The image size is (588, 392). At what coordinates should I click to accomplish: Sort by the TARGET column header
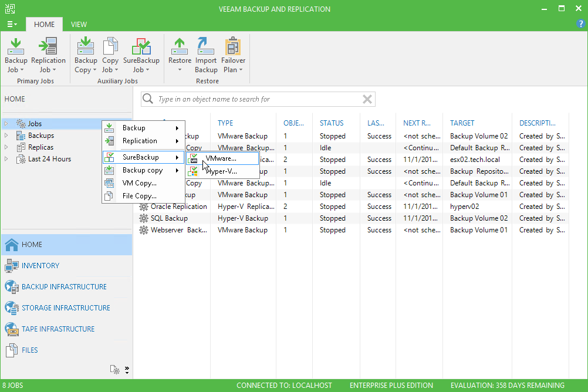462,123
